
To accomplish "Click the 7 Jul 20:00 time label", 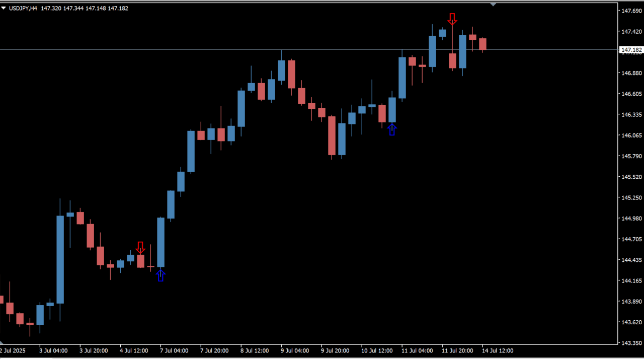I will pyautogui.click(x=214, y=350).
